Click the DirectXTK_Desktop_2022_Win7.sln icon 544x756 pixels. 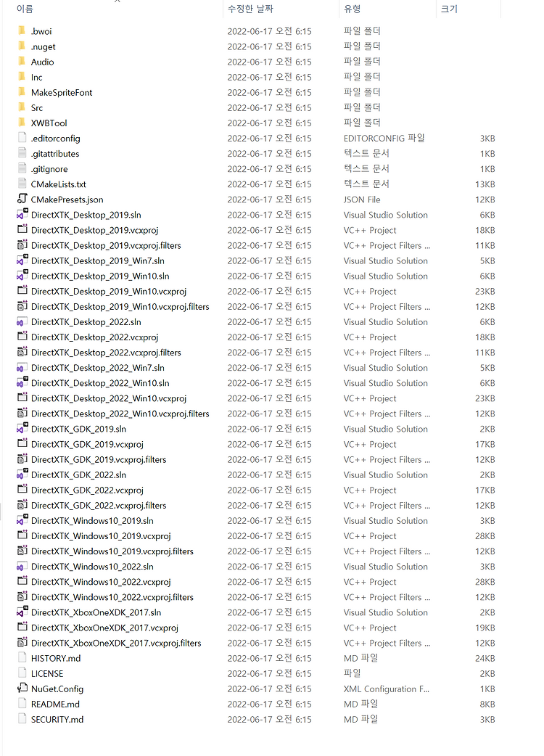21,367
